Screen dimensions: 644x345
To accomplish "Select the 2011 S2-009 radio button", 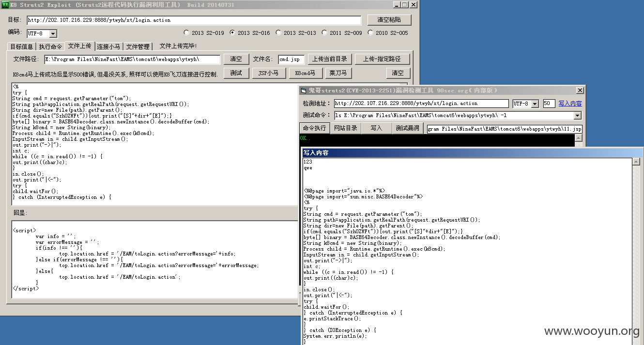I will [x=324, y=33].
